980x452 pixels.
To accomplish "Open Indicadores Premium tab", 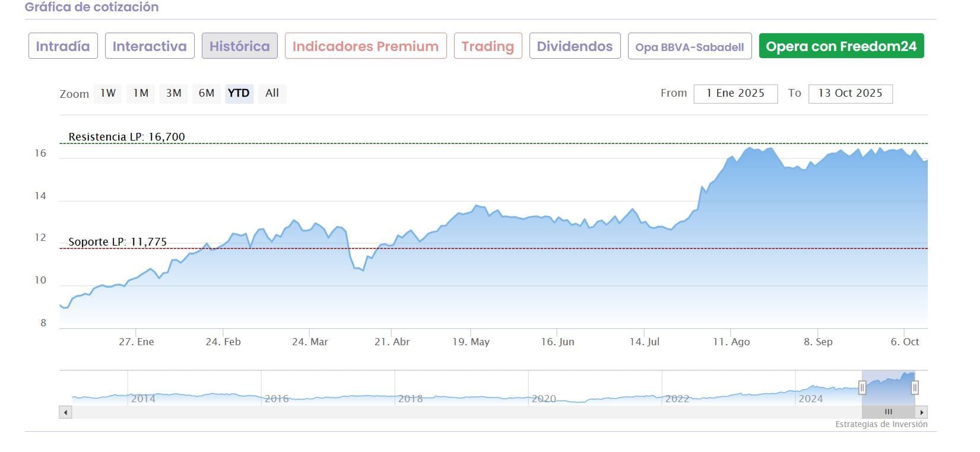I will click(x=365, y=46).
